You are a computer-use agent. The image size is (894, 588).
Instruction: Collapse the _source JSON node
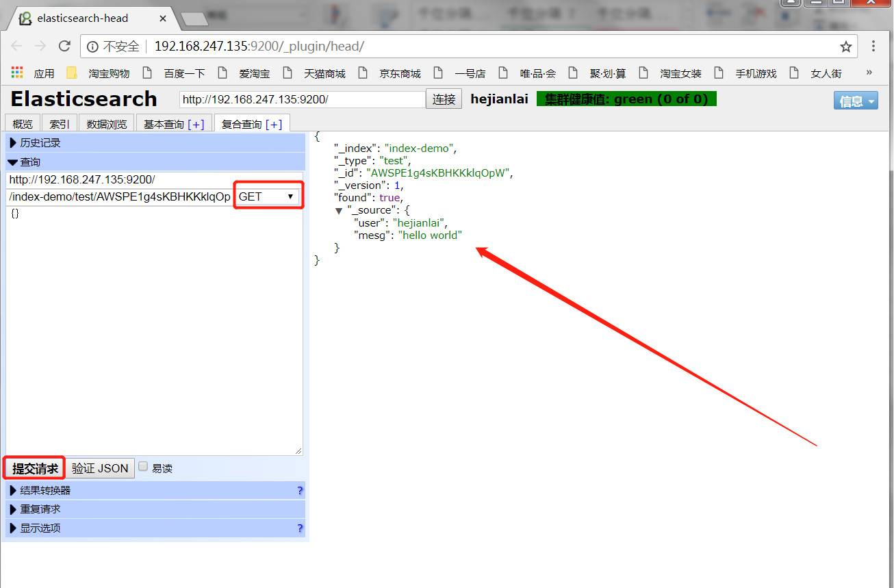click(338, 210)
